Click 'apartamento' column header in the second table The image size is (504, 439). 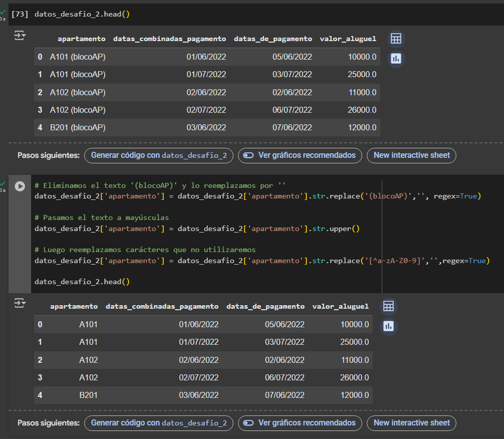(x=74, y=307)
